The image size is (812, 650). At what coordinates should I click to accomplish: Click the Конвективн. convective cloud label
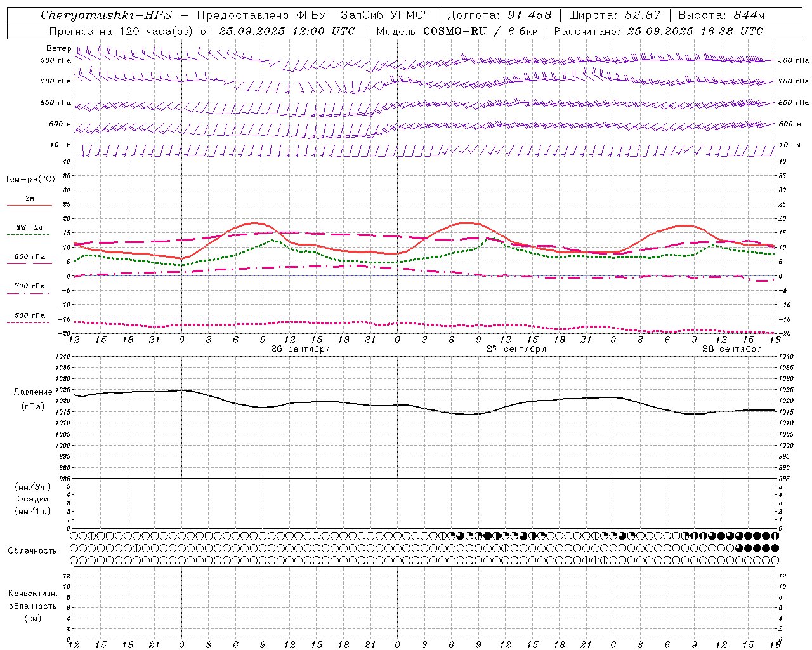pyautogui.click(x=32, y=594)
